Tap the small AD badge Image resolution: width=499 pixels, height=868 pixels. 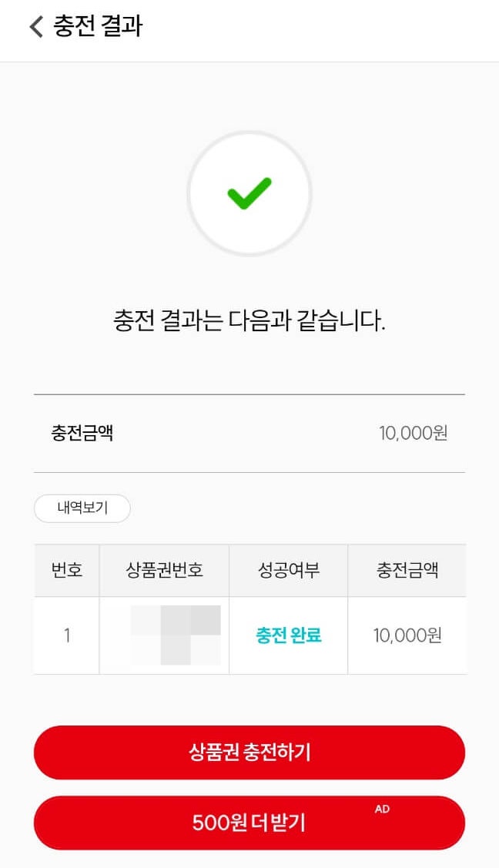382,809
